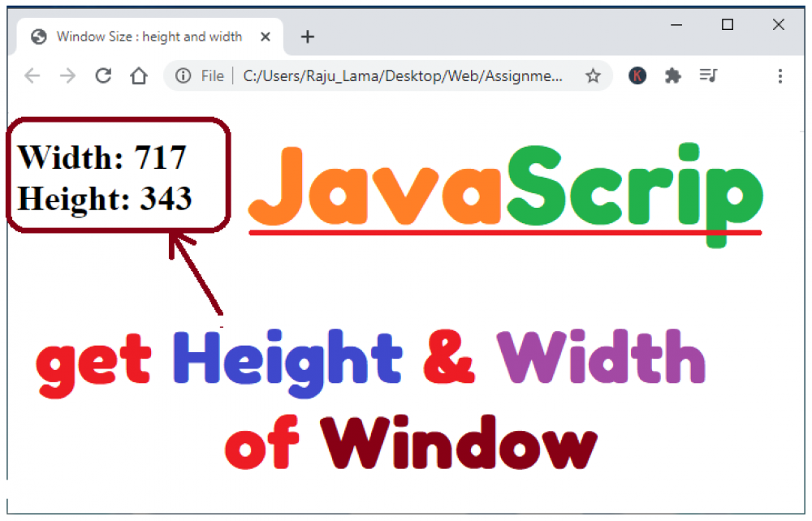Click the 'Height: 343' text
This screenshot has height=521, width=812.
coord(104,198)
